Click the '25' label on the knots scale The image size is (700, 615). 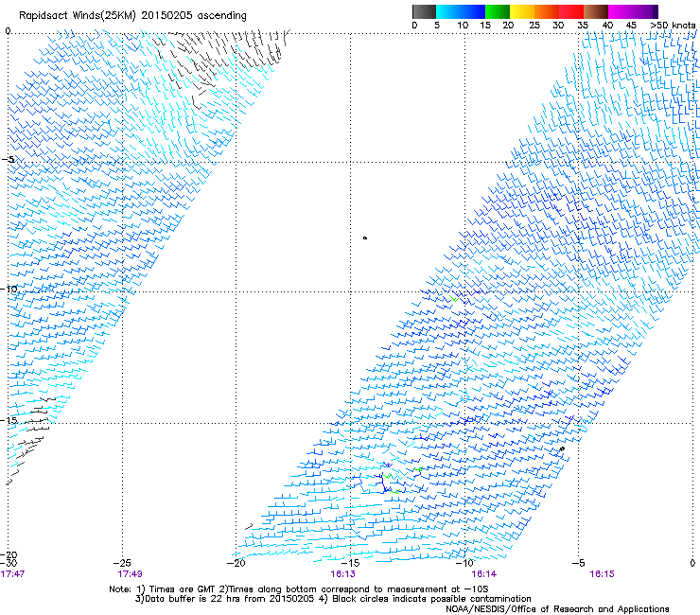tap(534, 26)
